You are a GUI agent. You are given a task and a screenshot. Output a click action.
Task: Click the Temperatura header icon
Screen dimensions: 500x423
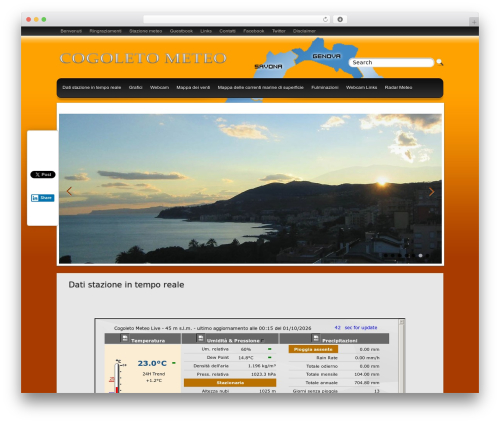(x=124, y=338)
